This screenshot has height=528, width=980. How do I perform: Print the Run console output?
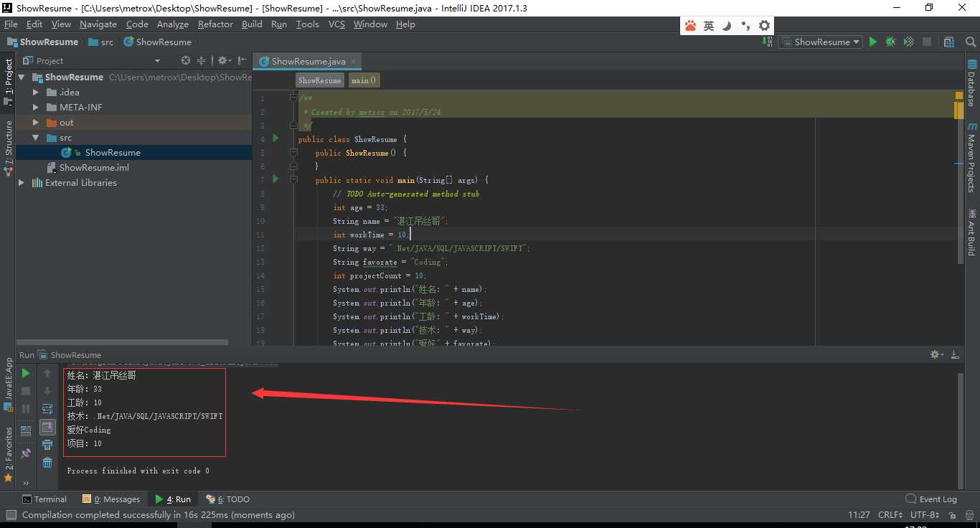[x=47, y=445]
